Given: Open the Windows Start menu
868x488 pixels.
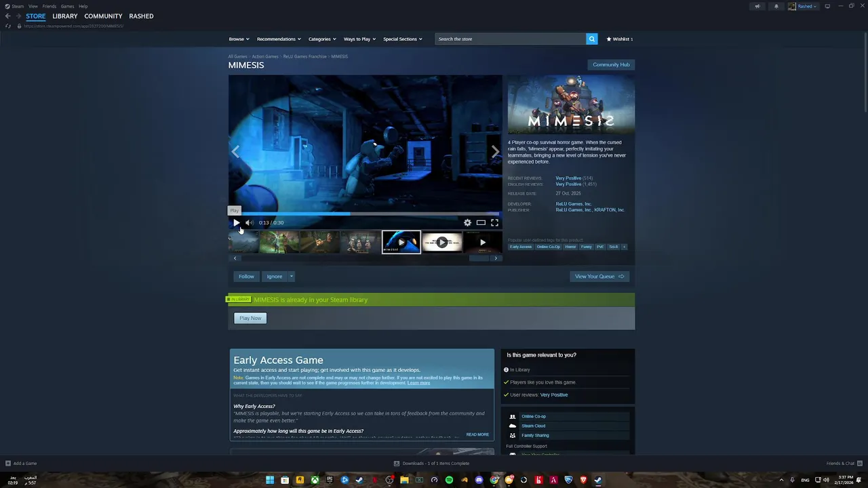Looking at the screenshot, I should tap(270, 480).
